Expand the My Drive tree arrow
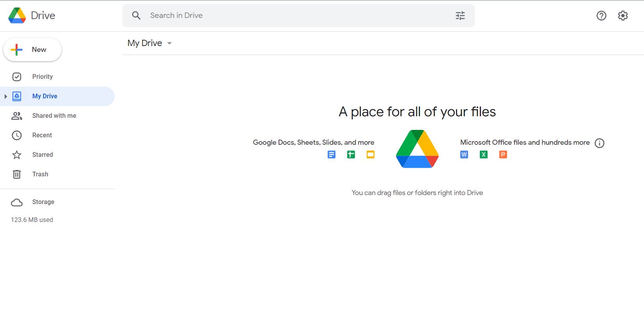 pyautogui.click(x=5, y=96)
